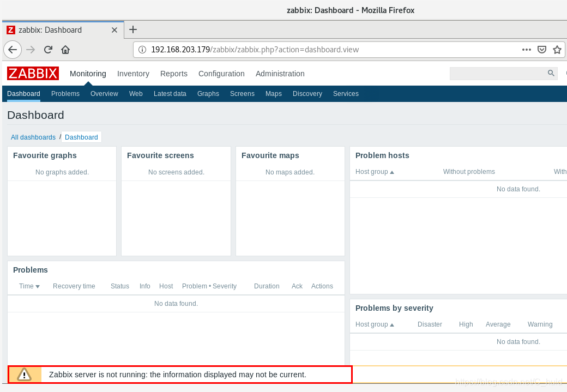
Task: Click 'No graphs added.' text
Action: tap(62, 172)
